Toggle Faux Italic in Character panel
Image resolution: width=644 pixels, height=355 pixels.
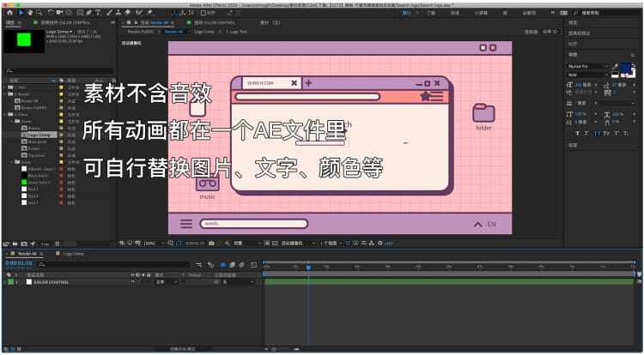[x=586, y=134]
